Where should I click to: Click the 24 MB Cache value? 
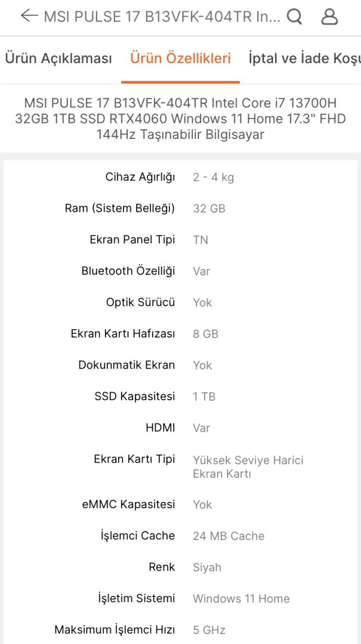pyautogui.click(x=229, y=536)
